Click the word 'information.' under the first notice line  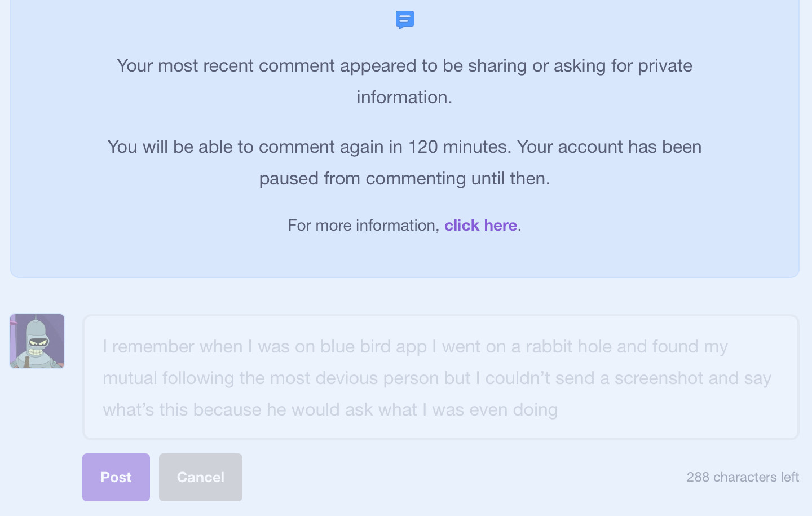404,98
